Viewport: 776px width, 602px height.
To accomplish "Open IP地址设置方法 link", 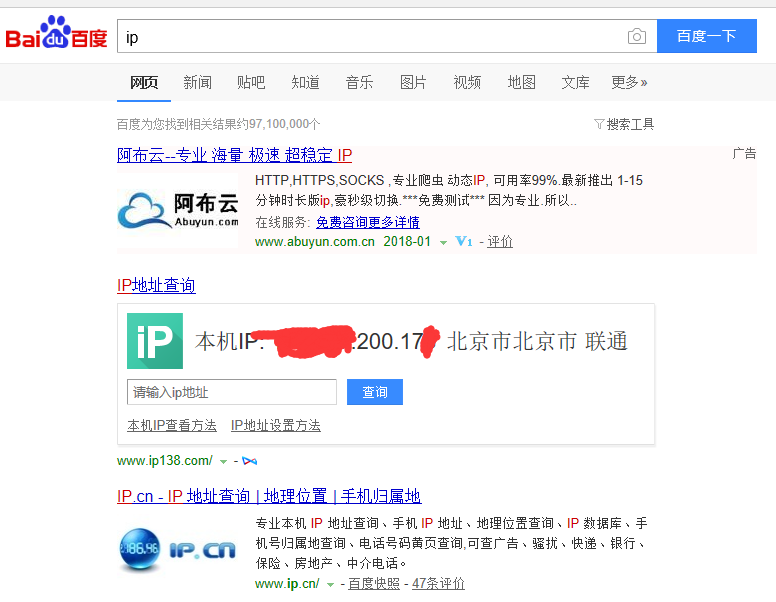I will 276,425.
